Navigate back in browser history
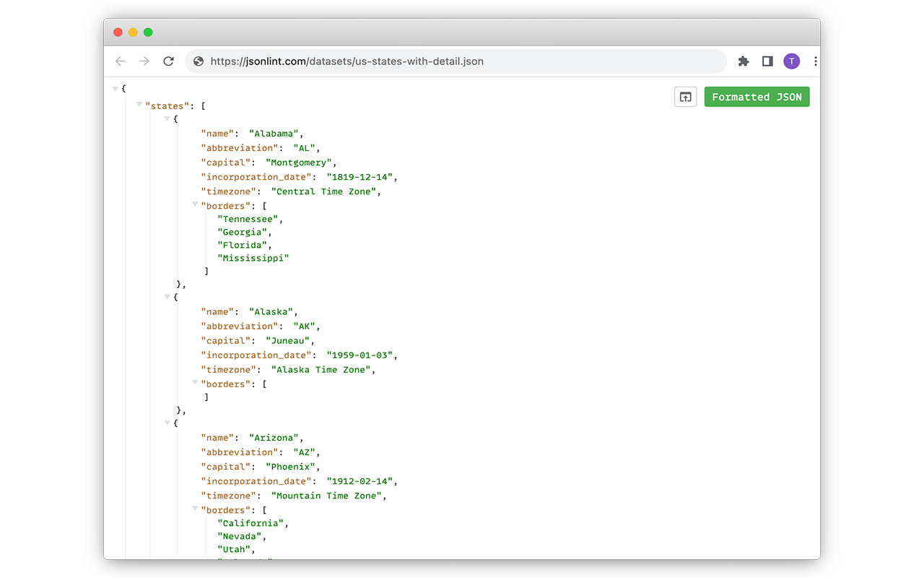This screenshot has width=924, height=578. (x=120, y=61)
